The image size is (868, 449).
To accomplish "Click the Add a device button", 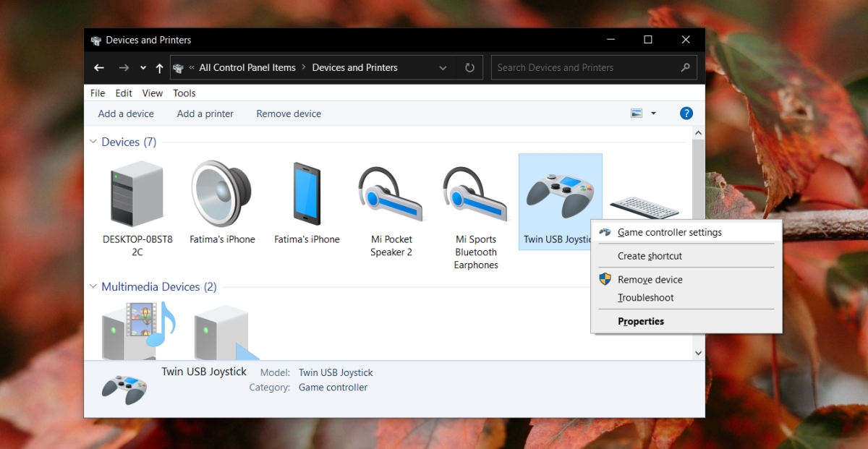I will coord(126,114).
